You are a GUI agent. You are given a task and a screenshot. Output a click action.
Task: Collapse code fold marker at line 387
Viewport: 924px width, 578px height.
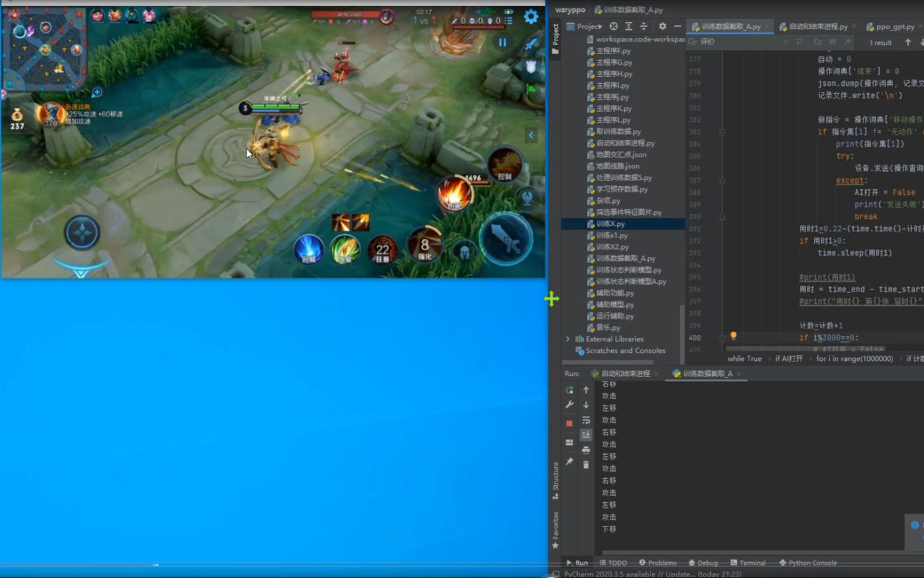(722, 180)
